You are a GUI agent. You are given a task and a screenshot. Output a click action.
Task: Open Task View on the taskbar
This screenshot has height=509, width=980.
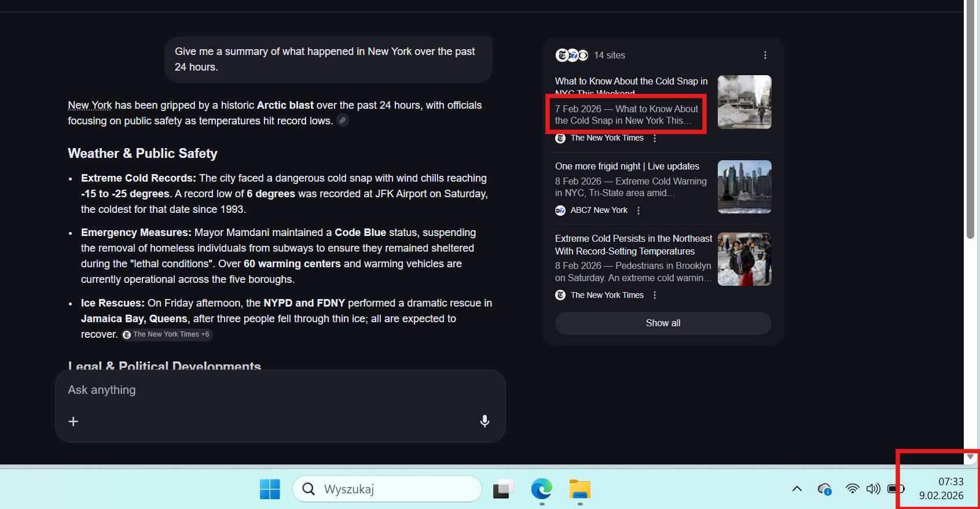(x=503, y=489)
